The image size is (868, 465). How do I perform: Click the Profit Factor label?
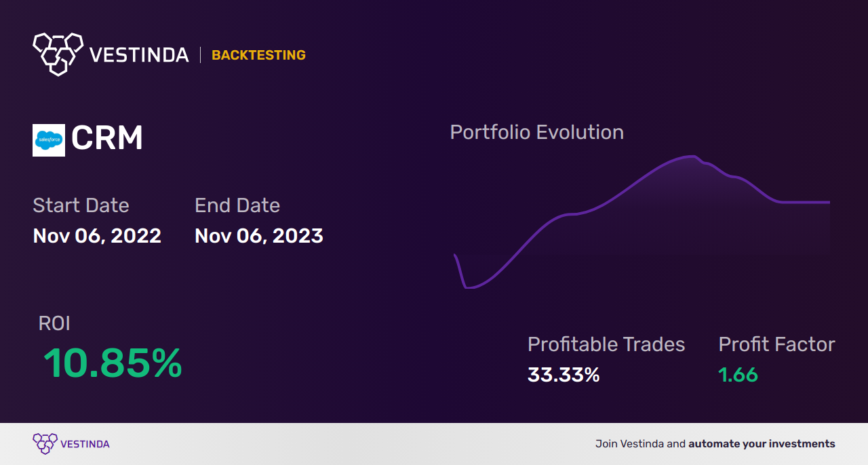(x=776, y=344)
